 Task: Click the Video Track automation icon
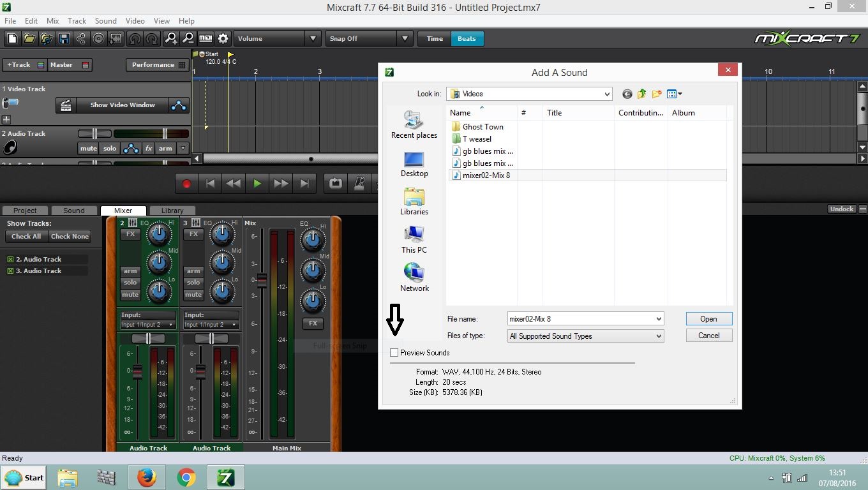(179, 105)
